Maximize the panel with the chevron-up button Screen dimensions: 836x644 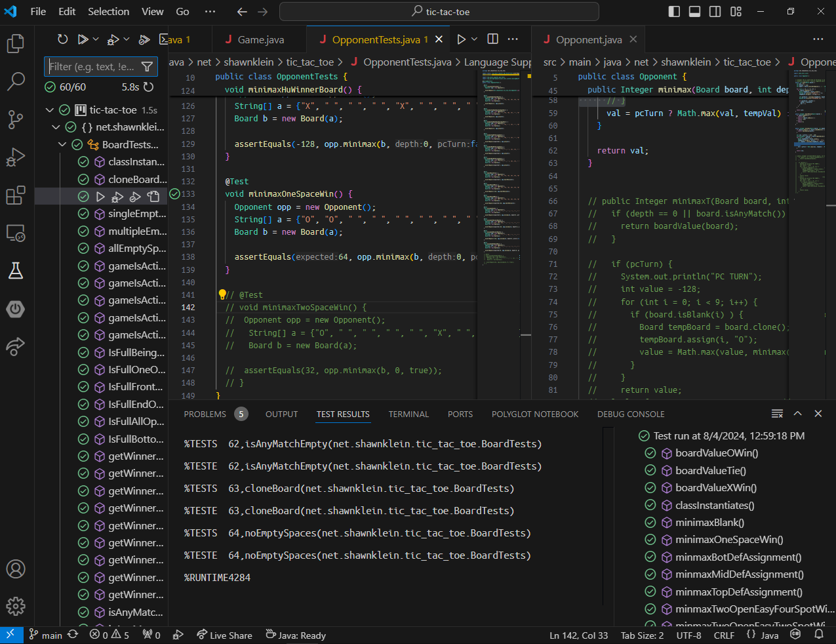798,414
